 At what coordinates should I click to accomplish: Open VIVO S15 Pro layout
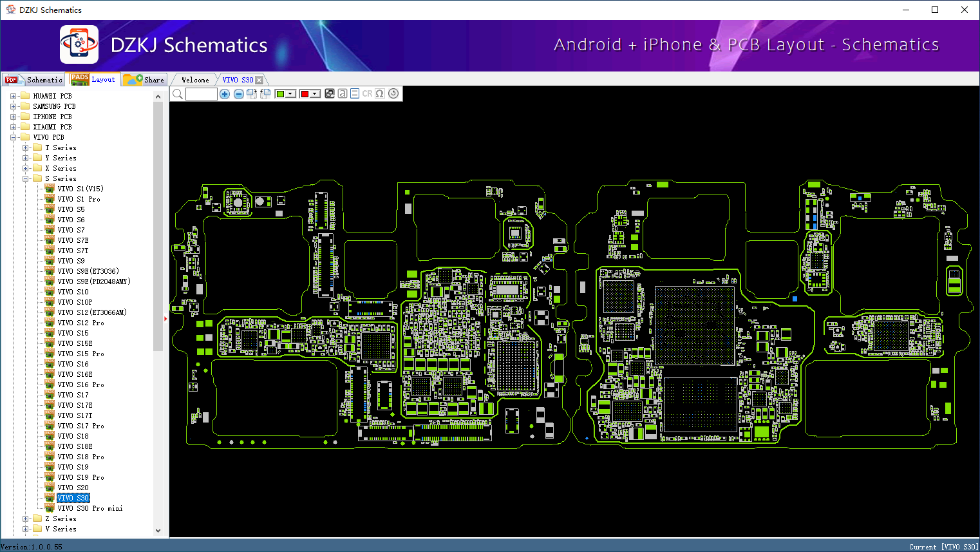(x=80, y=354)
